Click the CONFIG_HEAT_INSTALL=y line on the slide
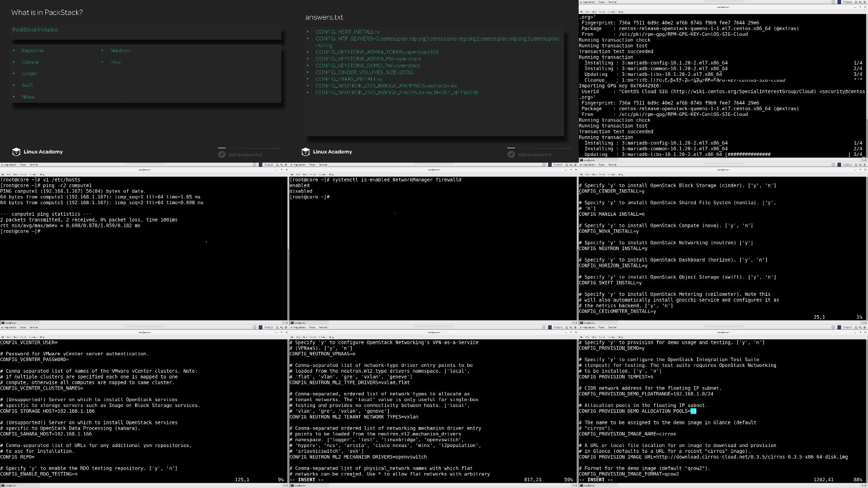Screen dimensions: 868x488 348,32
